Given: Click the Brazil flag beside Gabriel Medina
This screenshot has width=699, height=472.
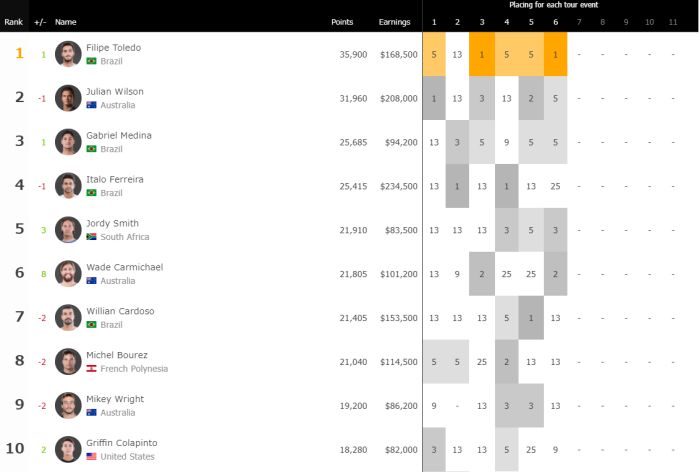Looking at the screenshot, I should [x=92, y=149].
